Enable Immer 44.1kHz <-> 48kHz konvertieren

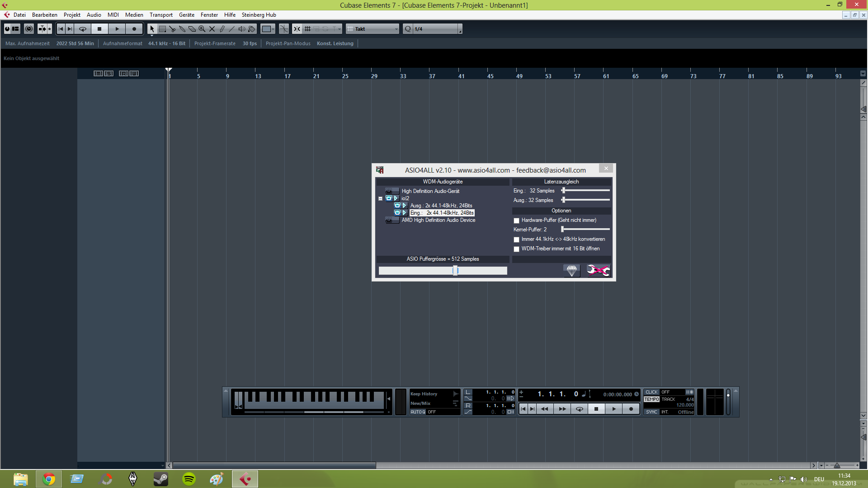tap(516, 239)
